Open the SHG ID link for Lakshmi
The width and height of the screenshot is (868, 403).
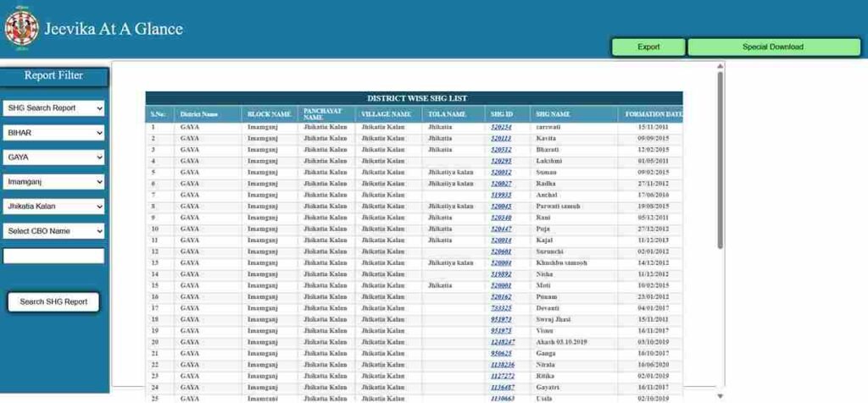click(x=501, y=161)
